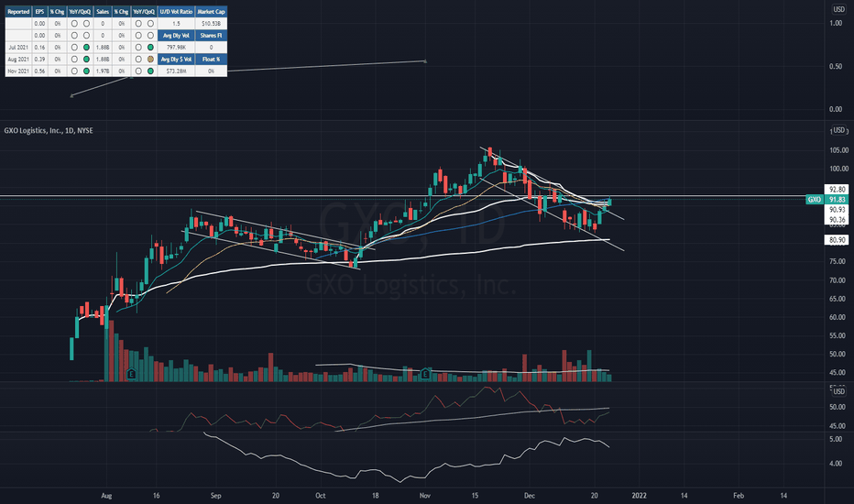Click the green Sales QoQ dot for Nov 2021

click(150, 71)
